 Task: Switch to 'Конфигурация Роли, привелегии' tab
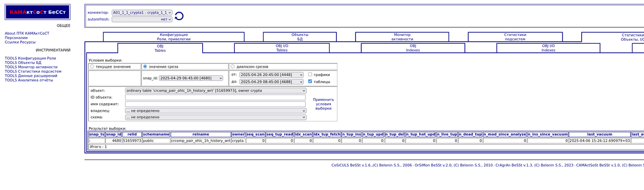(174, 37)
